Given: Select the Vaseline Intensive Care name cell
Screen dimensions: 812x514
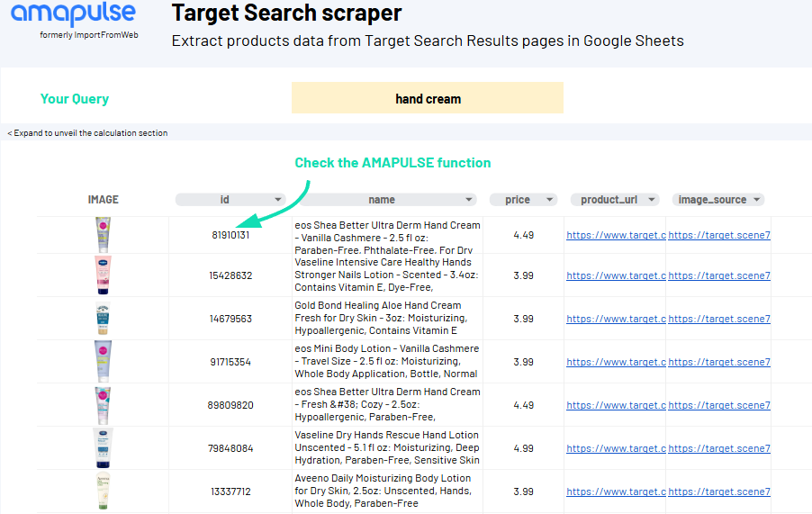Looking at the screenshot, I should click(x=387, y=275).
